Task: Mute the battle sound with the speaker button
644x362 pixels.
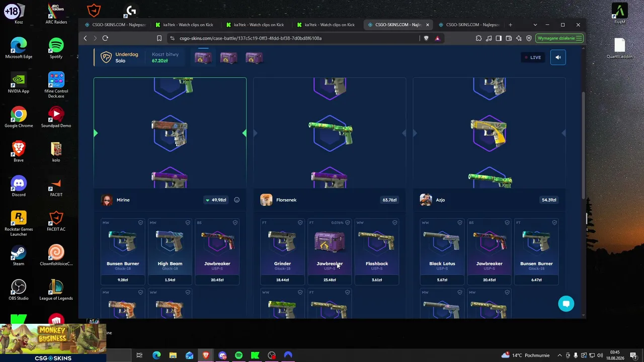Action: point(558,57)
